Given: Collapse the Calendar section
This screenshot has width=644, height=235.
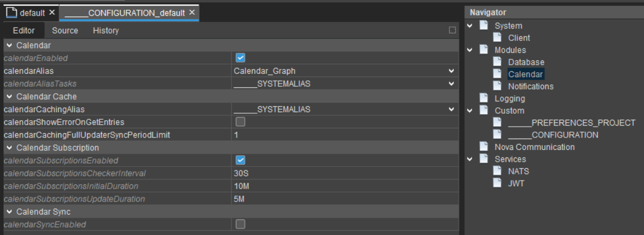Looking at the screenshot, I should click(x=10, y=45).
